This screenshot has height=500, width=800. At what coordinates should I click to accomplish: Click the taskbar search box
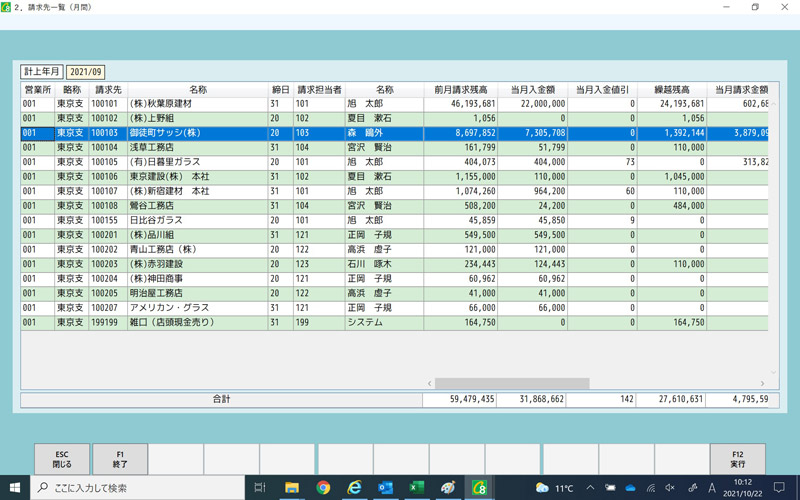(x=138, y=488)
